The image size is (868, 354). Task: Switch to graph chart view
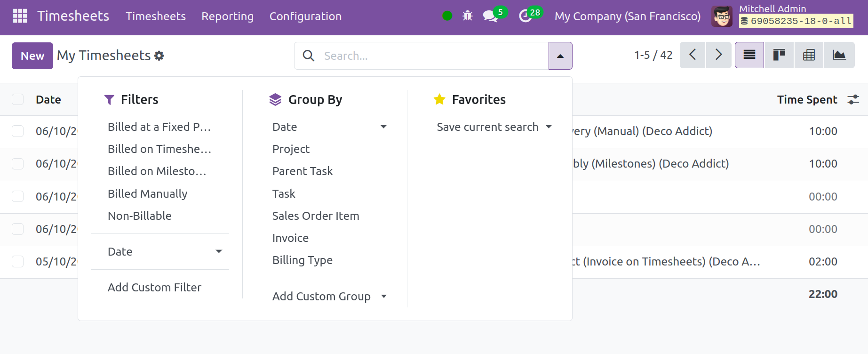pyautogui.click(x=839, y=55)
